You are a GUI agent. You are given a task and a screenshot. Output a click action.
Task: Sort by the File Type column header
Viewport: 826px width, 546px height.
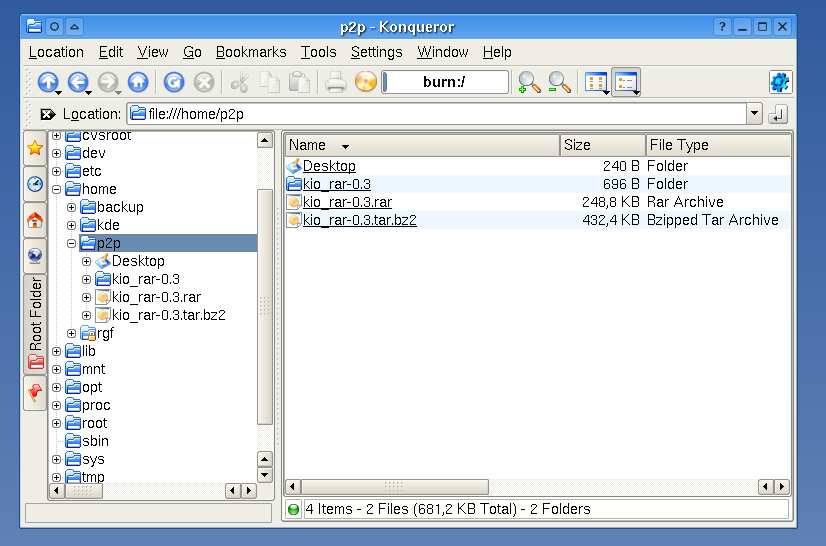click(718, 145)
